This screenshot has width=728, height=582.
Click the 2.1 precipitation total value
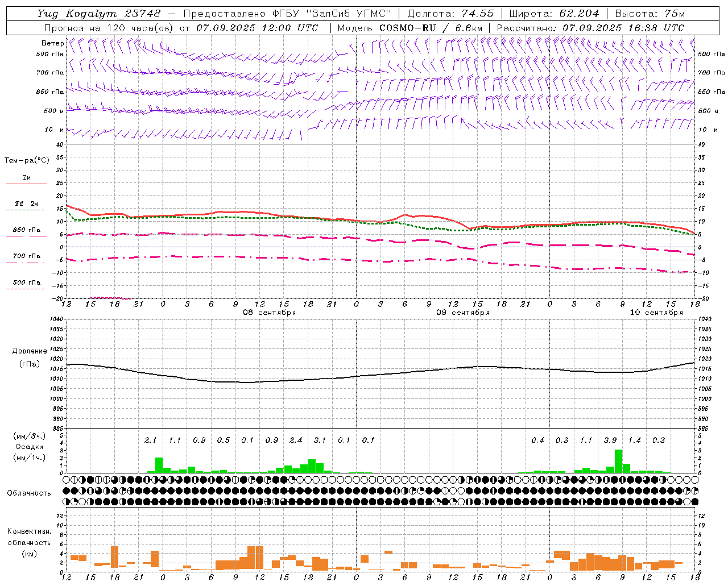[150, 440]
